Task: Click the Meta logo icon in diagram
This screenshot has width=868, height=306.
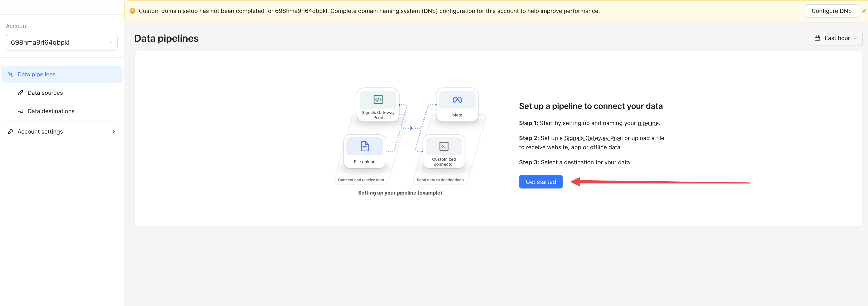Action: pyautogui.click(x=457, y=100)
